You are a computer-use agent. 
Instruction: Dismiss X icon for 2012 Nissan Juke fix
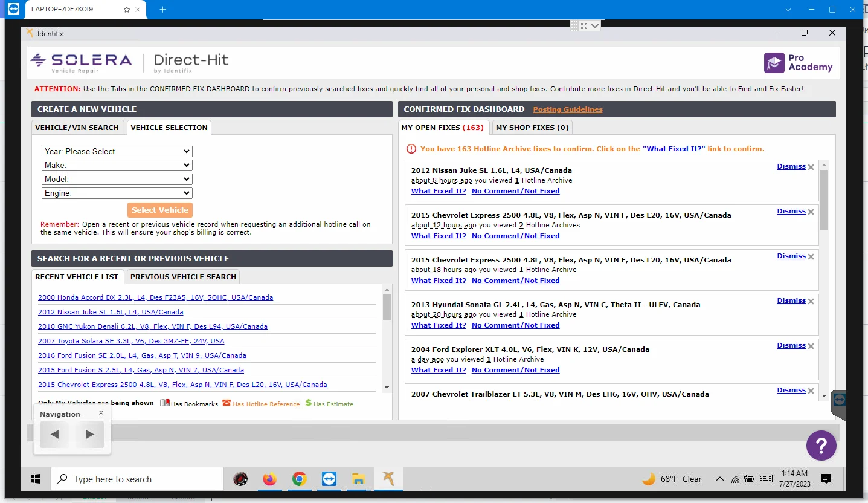[x=811, y=167]
